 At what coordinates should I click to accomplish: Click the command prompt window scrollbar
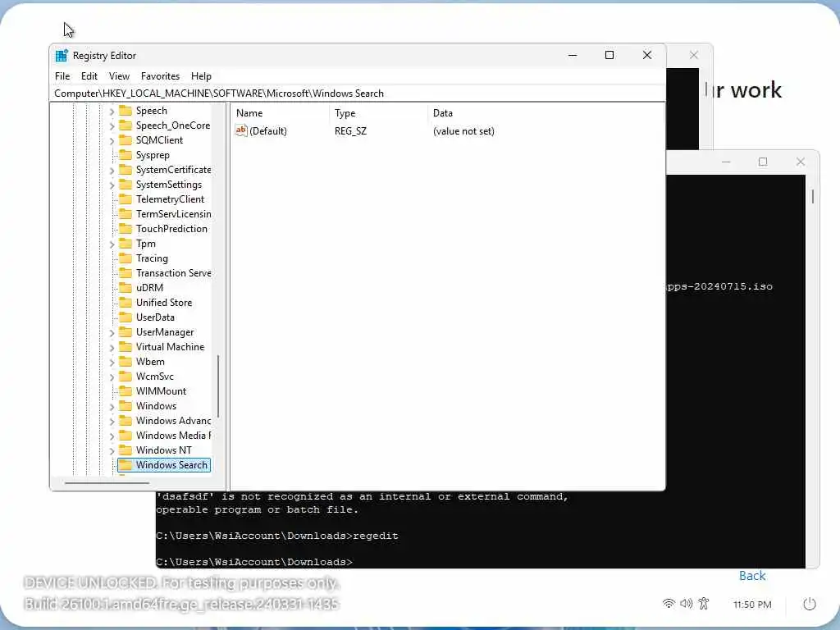tap(813, 196)
